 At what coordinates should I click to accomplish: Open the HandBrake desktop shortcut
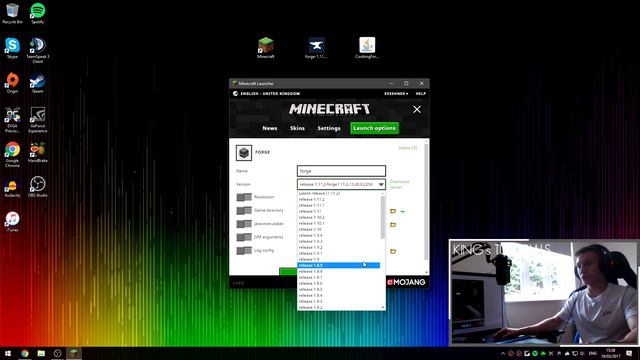38,152
